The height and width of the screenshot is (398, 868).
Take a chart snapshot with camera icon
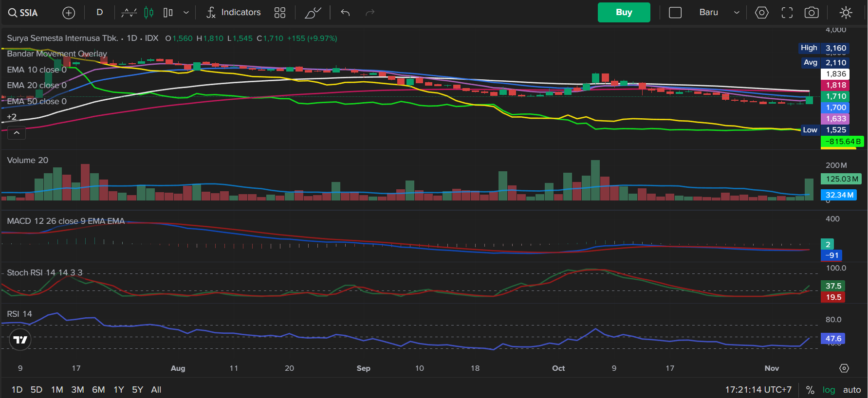point(812,13)
